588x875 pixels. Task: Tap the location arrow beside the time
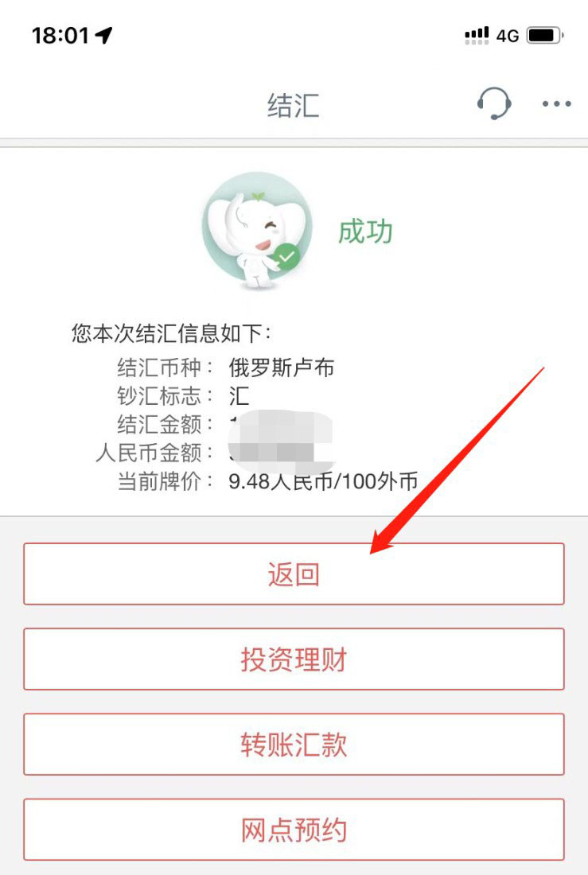(104, 35)
